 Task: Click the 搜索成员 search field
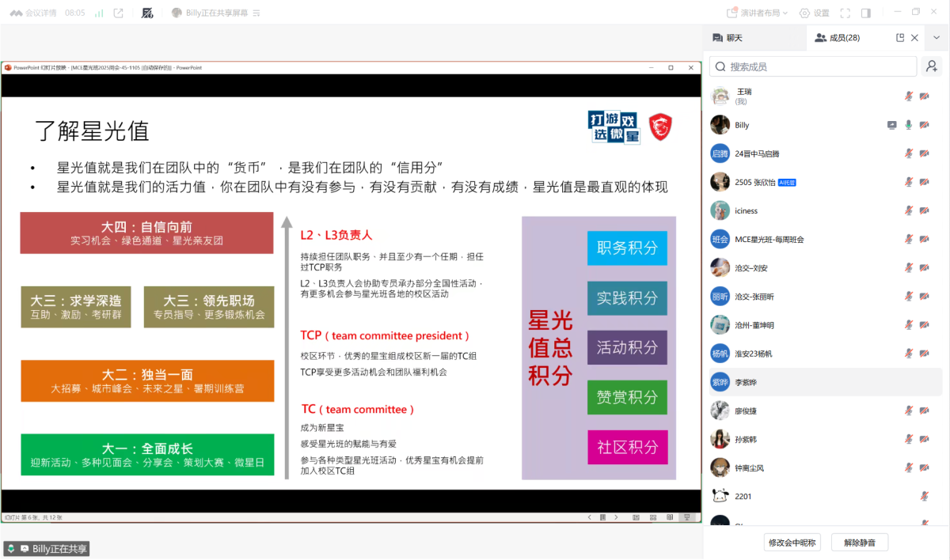point(814,66)
